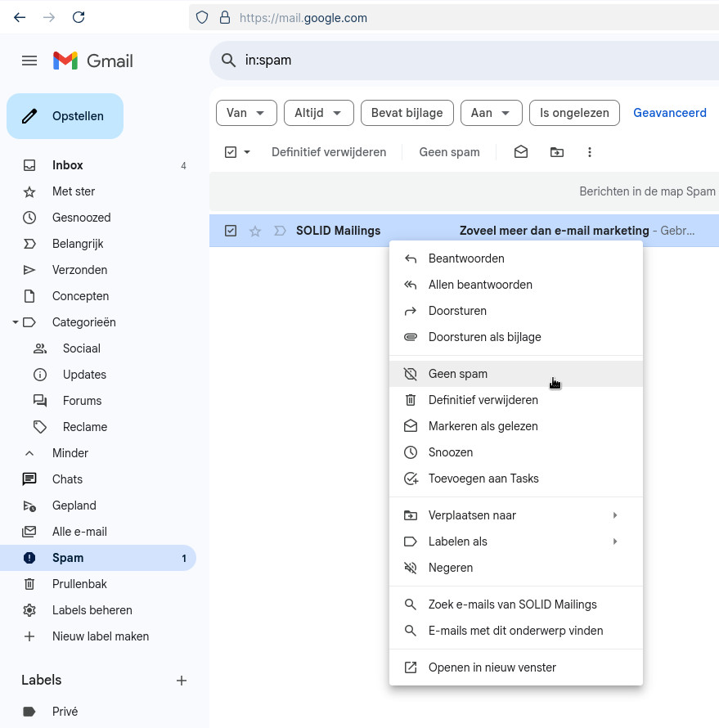Open the Privé label
The image size is (719, 728).
point(98,712)
